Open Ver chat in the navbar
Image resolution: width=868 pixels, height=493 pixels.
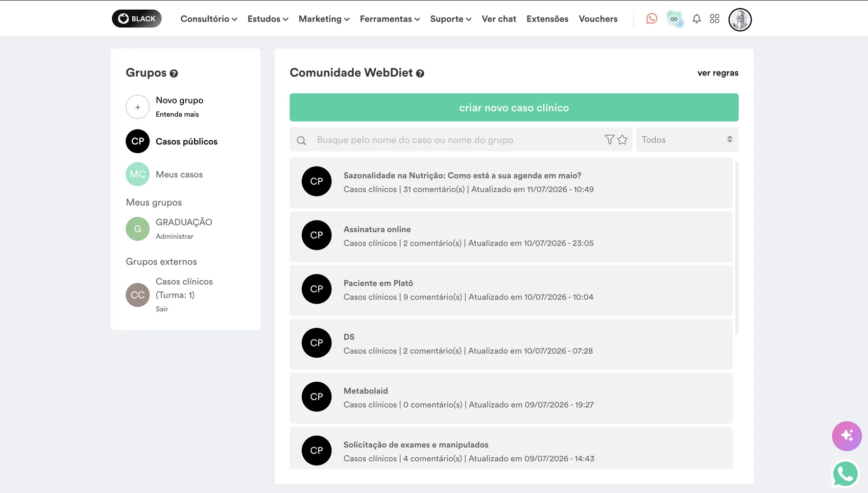point(499,19)
